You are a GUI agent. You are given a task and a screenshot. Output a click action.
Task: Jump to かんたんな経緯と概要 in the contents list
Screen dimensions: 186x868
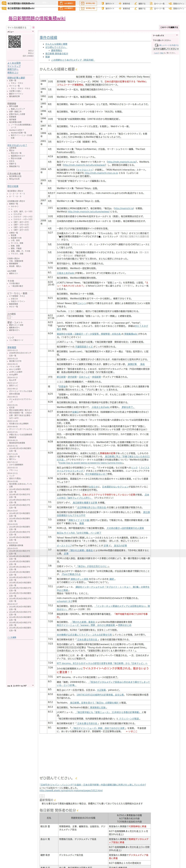point(56,44)
